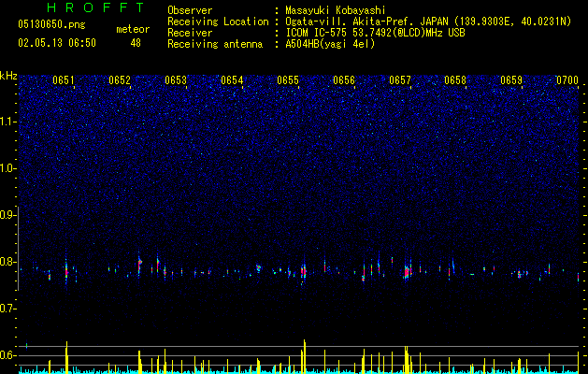The height and width of the screenshot is (374, 588).
Task: Click the 0.9 kHz axis label
Action: pyautogui.click(x=8, y=215)
